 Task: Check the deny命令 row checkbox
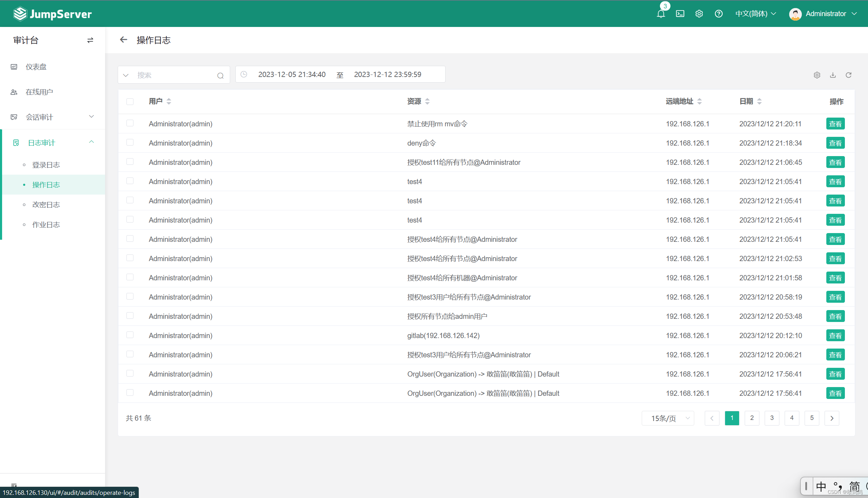click(x=130, y=142)
